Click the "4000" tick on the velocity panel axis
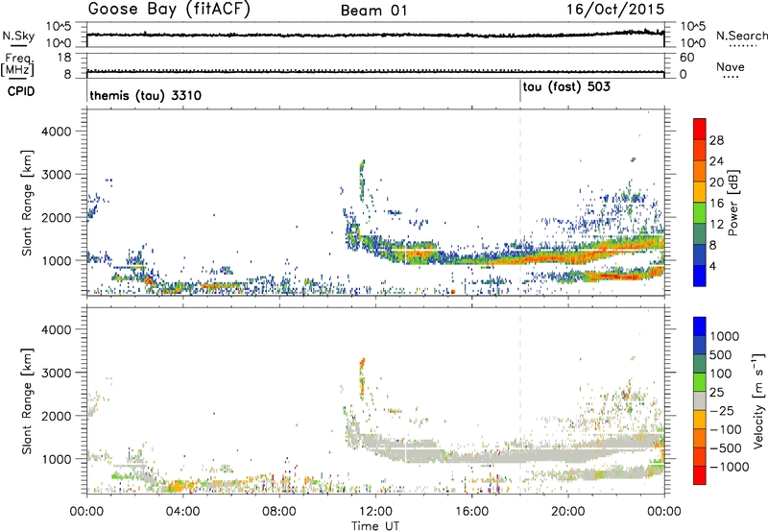This screenshot has width=768, height=532. 56,329
